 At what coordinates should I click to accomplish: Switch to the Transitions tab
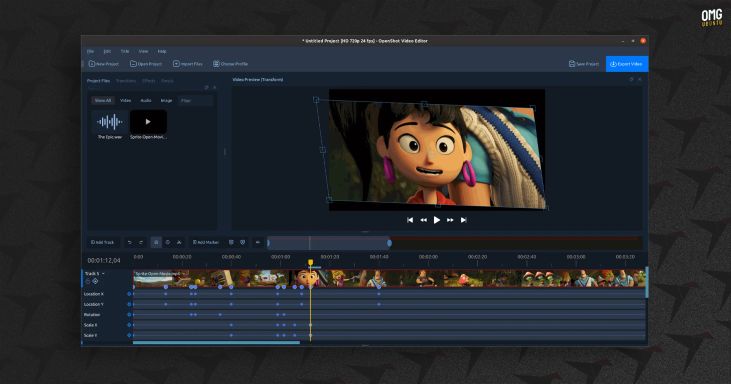point(126,81)
